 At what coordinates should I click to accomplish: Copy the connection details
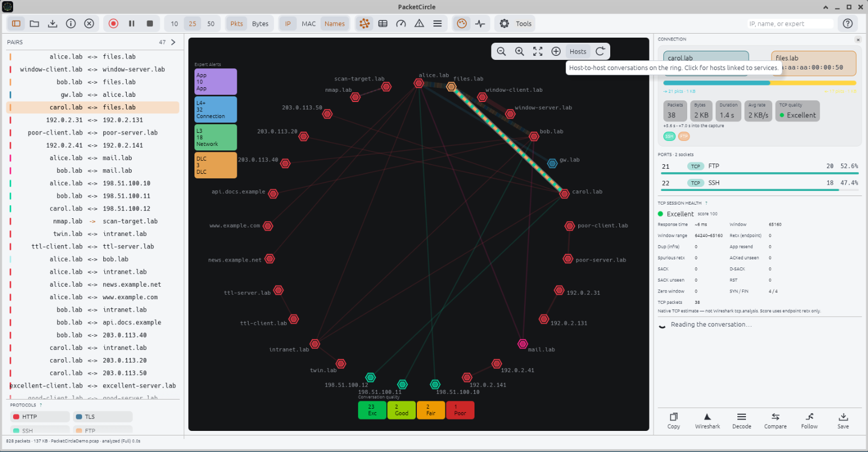(674, 421)
